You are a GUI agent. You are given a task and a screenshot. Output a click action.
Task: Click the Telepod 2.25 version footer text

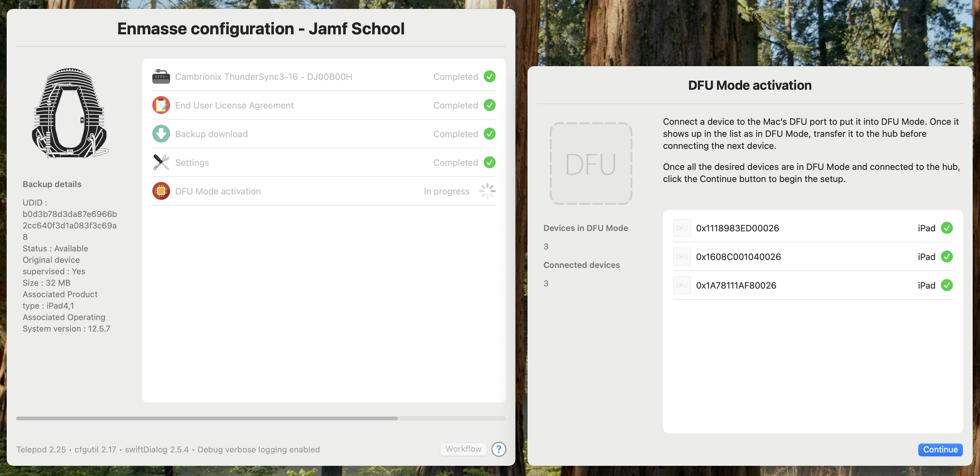(41, 449)
